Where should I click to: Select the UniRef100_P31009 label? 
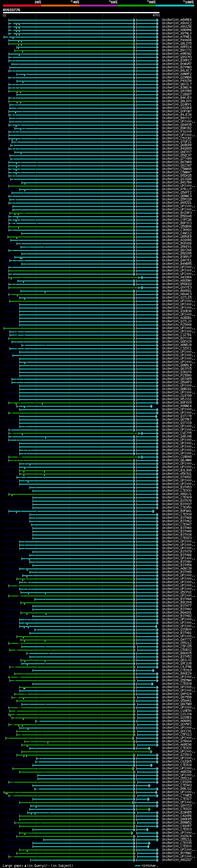pyautogui.click(x=177, y=131)
